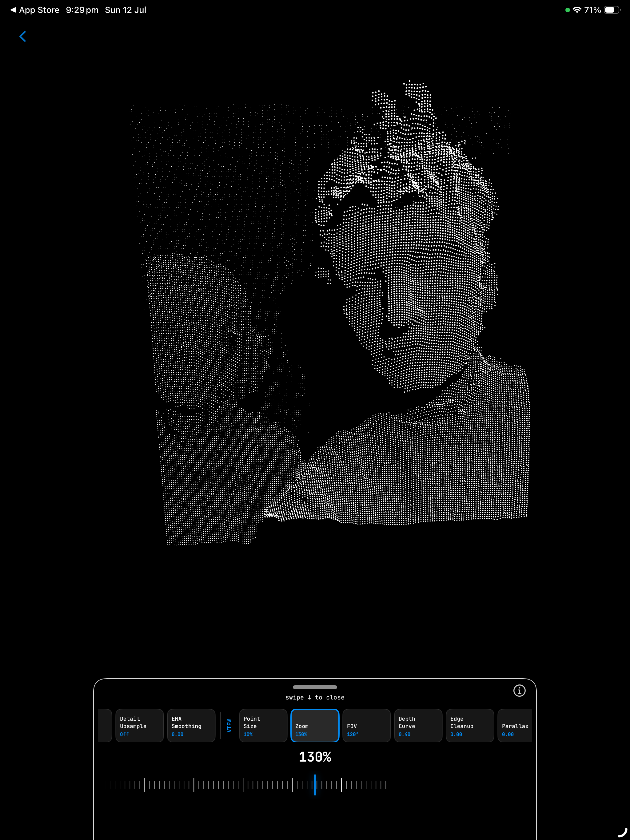Select the Depth Curve parameter card

[x=418, y=725]
